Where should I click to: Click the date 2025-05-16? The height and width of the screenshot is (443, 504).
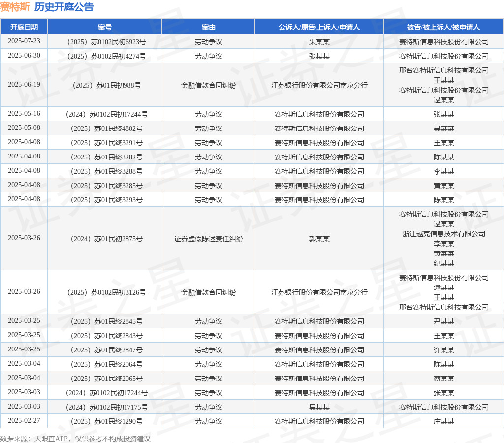click(x=24, y=114)
